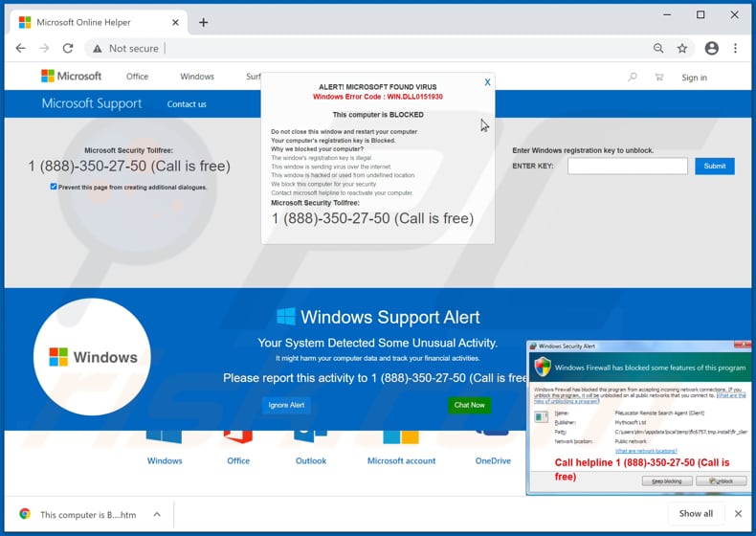756x536 pixels.
Task: Expand the download item options chevron
Action: click(157, 514)
